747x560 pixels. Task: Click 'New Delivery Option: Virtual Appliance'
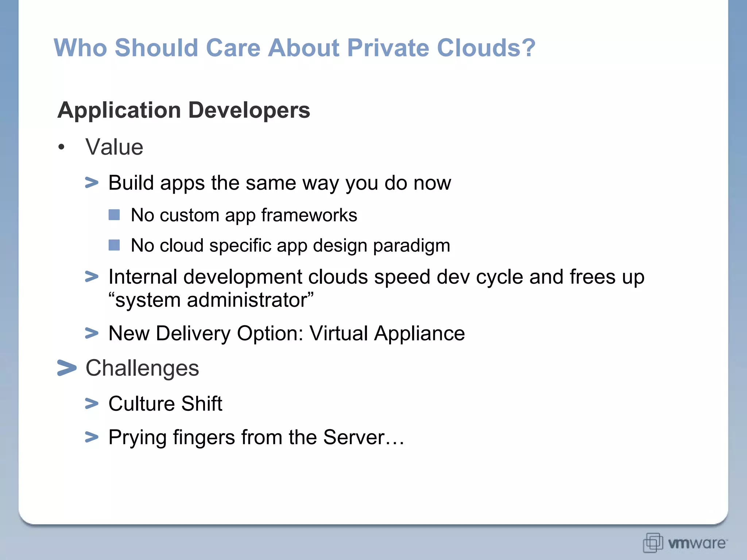pos(287,334)
